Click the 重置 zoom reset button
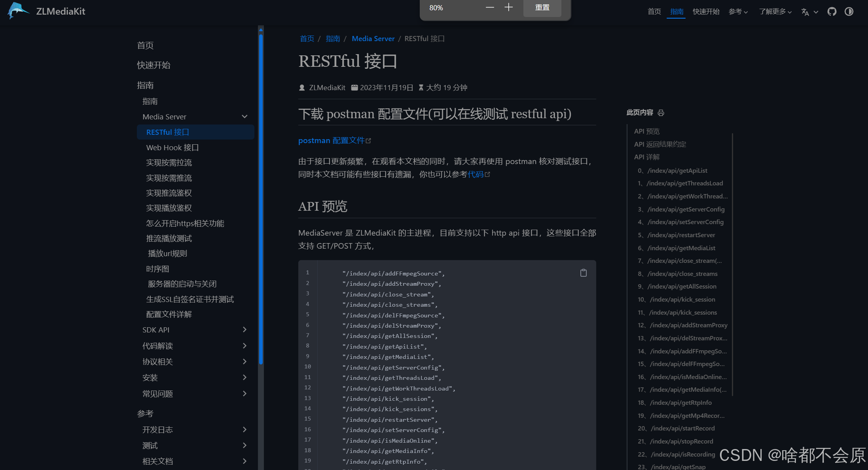Image resolution: width=868 pixels, height=470 pixels. pyautogui.click(x=542, y=8)
